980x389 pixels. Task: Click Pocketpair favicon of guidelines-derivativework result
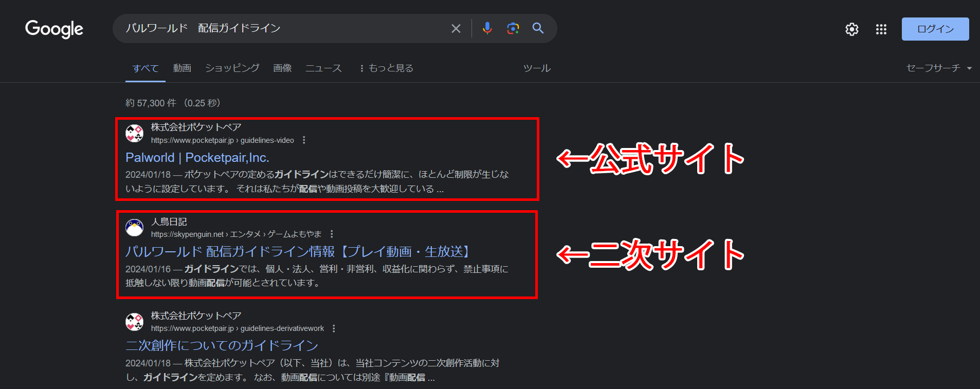coord(135,322)
